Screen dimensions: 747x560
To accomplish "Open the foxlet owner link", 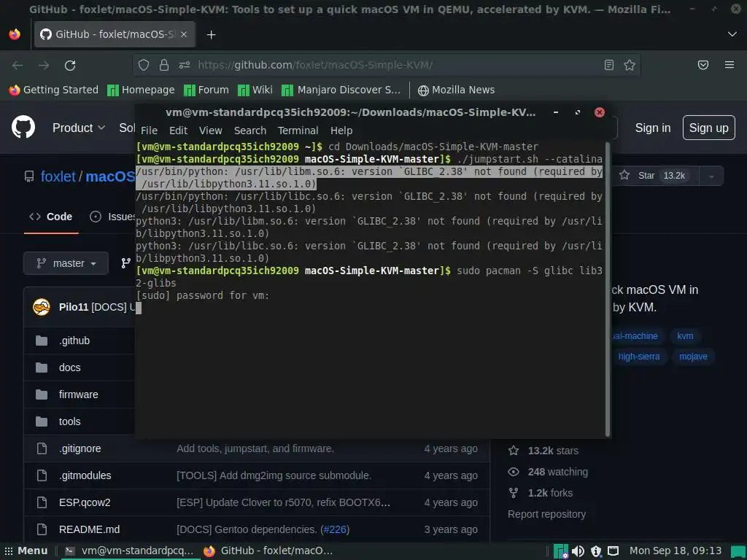I will coord(58,176).
